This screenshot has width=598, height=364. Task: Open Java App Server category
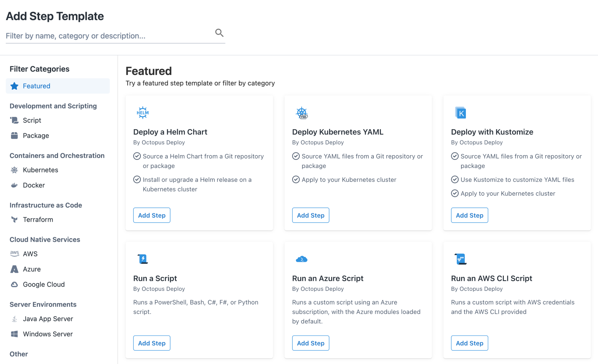(58, 319)
